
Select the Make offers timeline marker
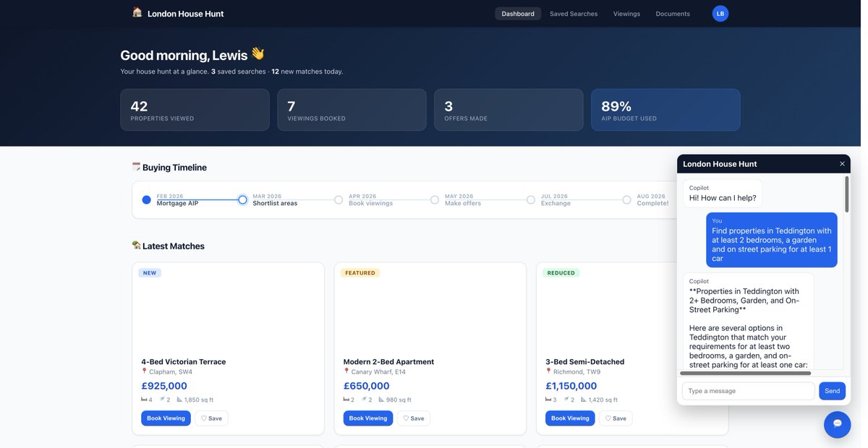point(435,199)
